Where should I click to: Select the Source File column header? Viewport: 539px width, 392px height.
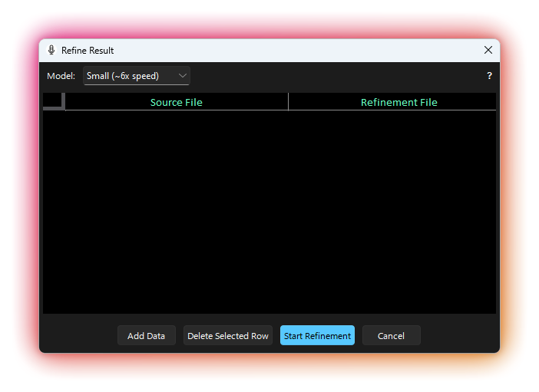point(177,102)
